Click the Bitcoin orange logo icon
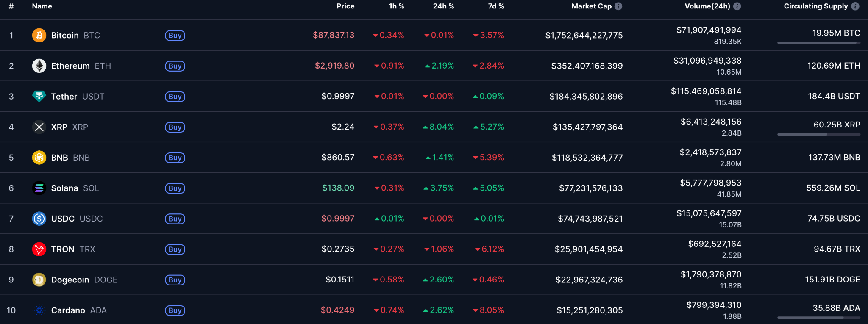The height and width of the screenshot is (324, 868). click(39, 35)
